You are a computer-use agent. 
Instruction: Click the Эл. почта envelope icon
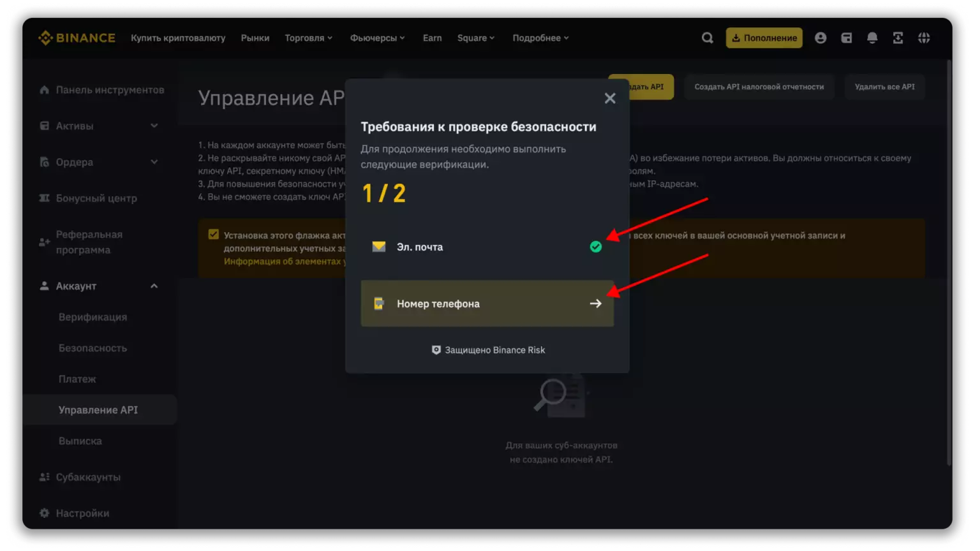tap(379, 247)
